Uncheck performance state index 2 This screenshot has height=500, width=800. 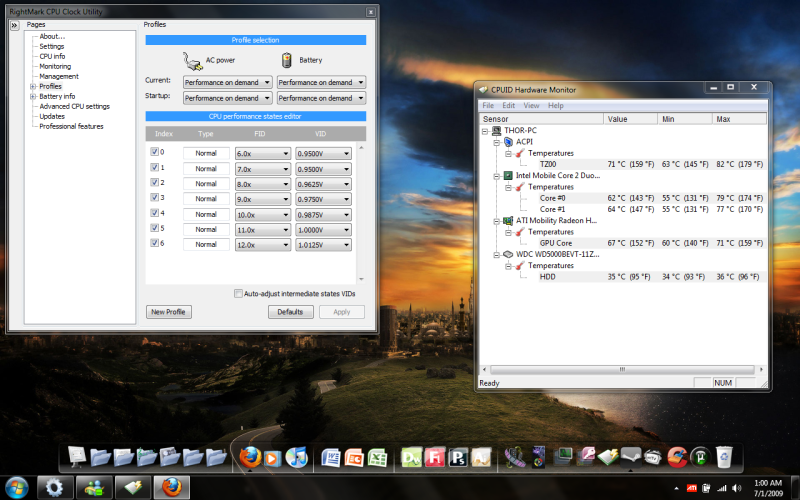[x=155, y=182]
